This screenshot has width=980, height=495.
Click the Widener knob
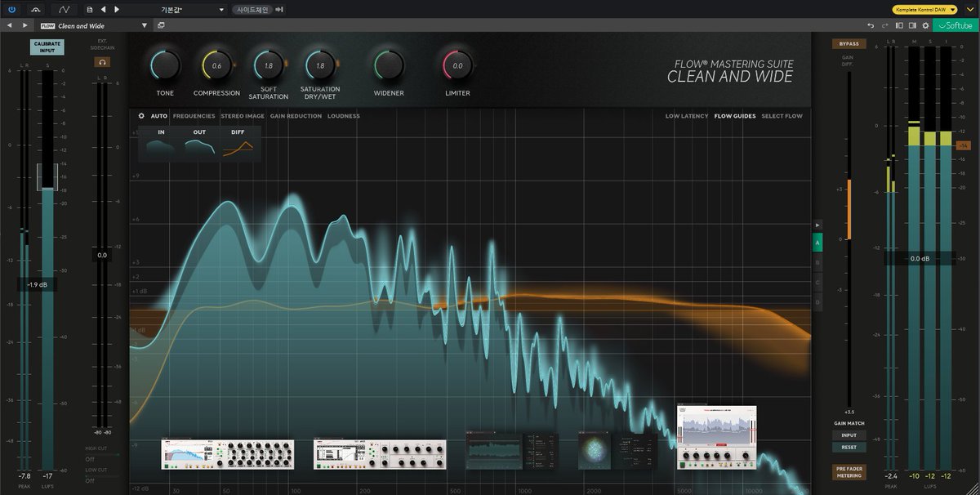[x=389, y=65]
